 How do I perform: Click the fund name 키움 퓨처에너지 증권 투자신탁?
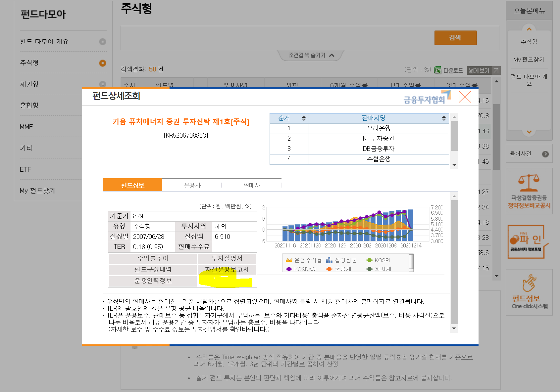181,122
